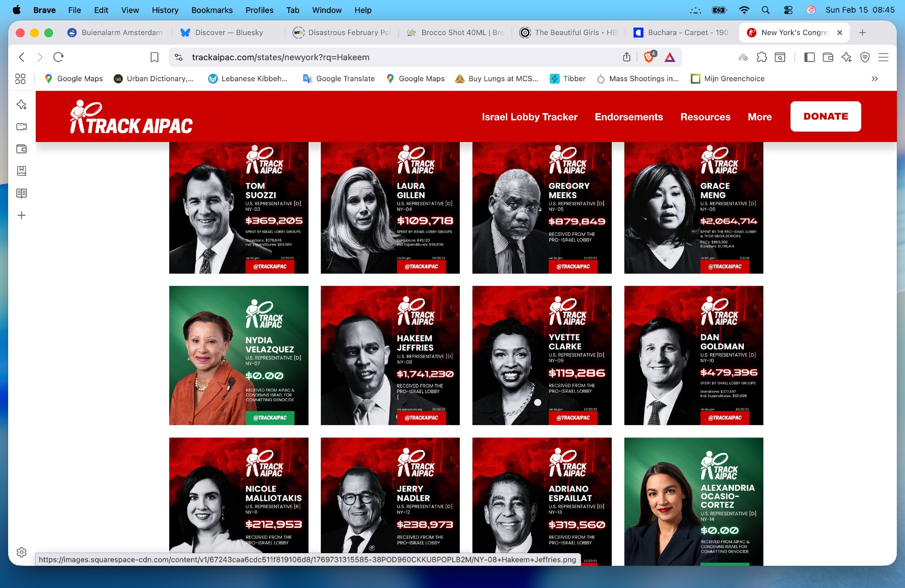Reload the page

click(58, 57)
